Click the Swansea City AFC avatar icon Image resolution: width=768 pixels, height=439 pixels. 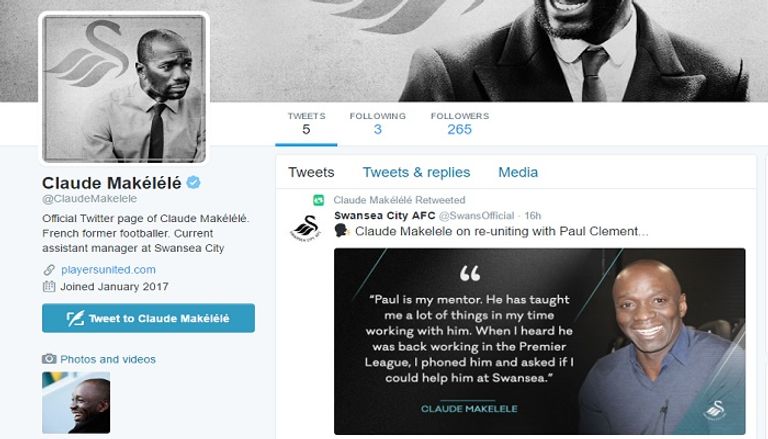tap(305, 226)
